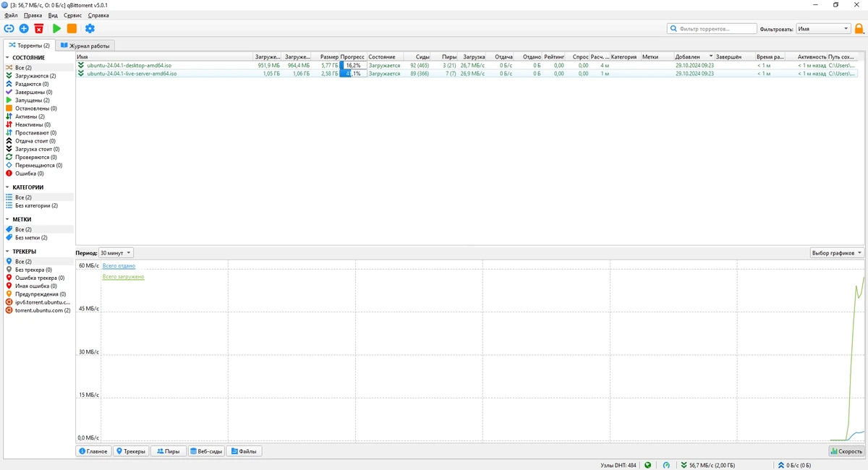Filter by Проверяются (0) status

click(x=35, y=157)
